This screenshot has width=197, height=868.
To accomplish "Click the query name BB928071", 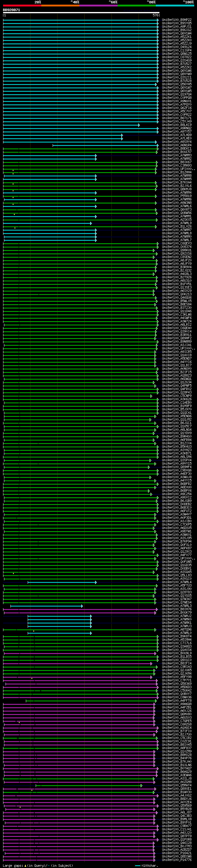I will tap(11, 10).
